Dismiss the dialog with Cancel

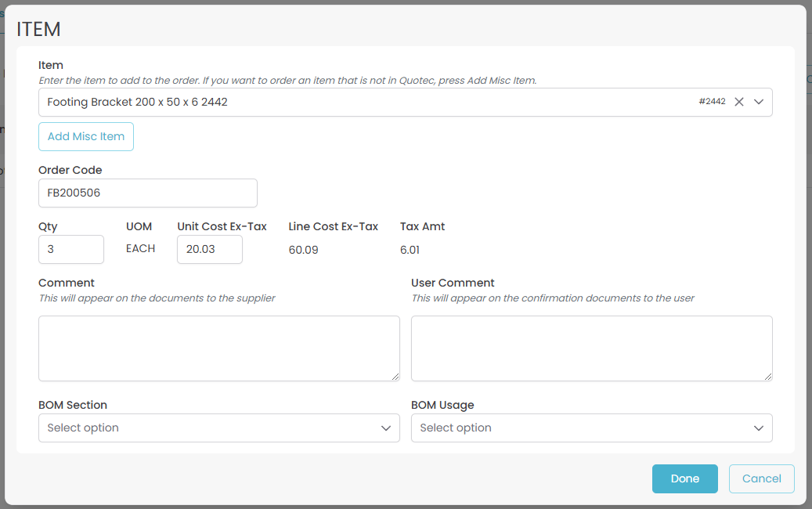(x=761, y=478)
